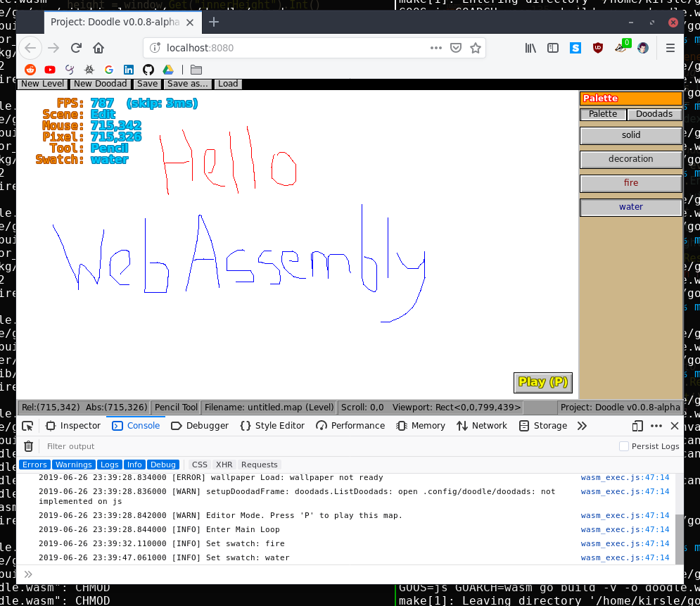This screenshot has height=606, width=700.
Task: Click the blue S extension icon
Action: [575, 48]
